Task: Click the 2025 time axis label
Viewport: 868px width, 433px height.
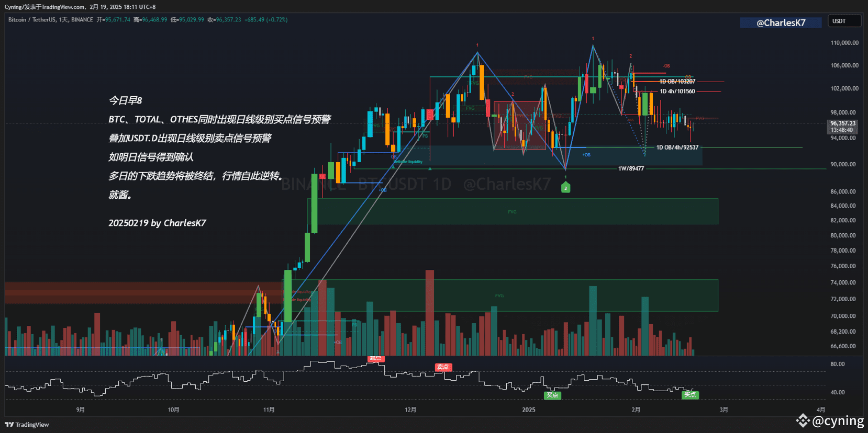Action: click(x=529, y=409)
